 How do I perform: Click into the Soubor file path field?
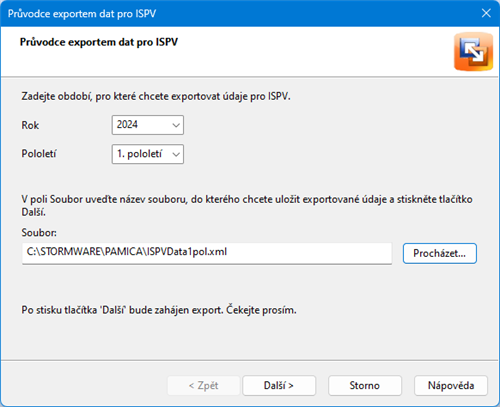point(207,252)
